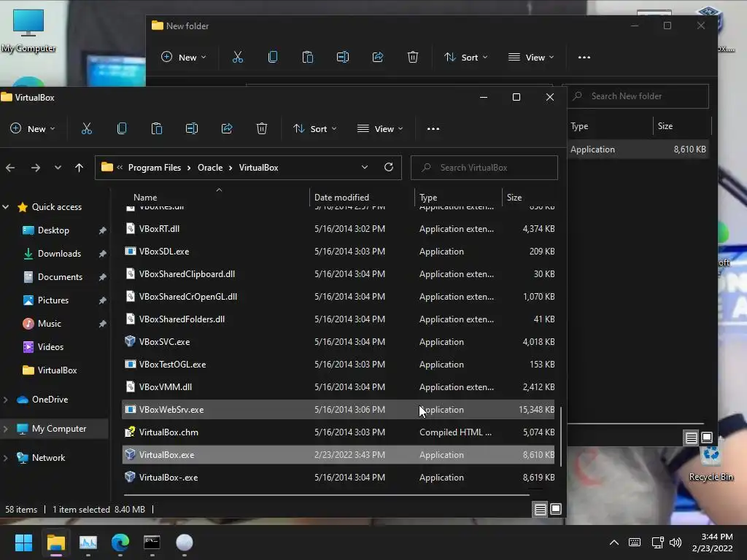This screenshot has height=560, width=747.
Task: Switch to large icons view in New folder window
Action: [707, 437]
